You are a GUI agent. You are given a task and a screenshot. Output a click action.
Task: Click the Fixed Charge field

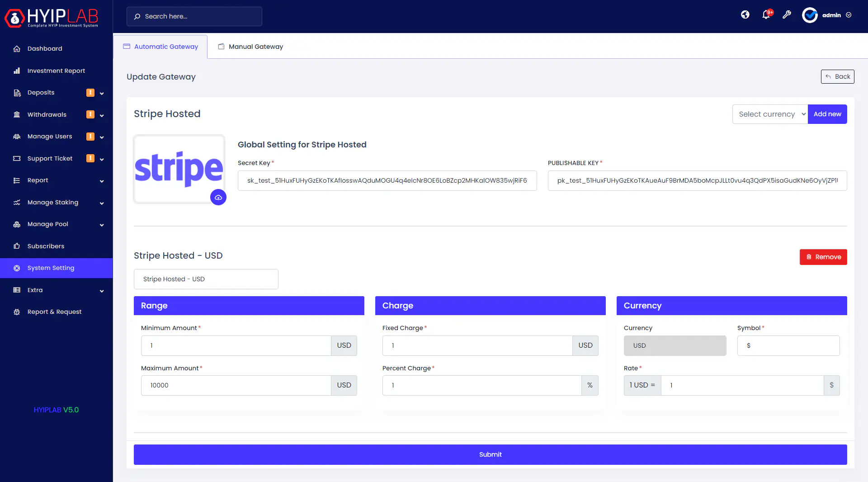[477, 345]
